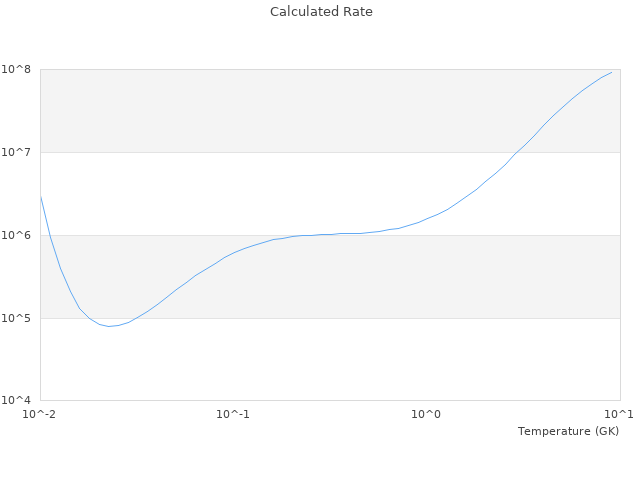Click the curve where it crosses the 10^7 gridline
Image resolution: width=640 pixels, height=480 pixels.
519,152
